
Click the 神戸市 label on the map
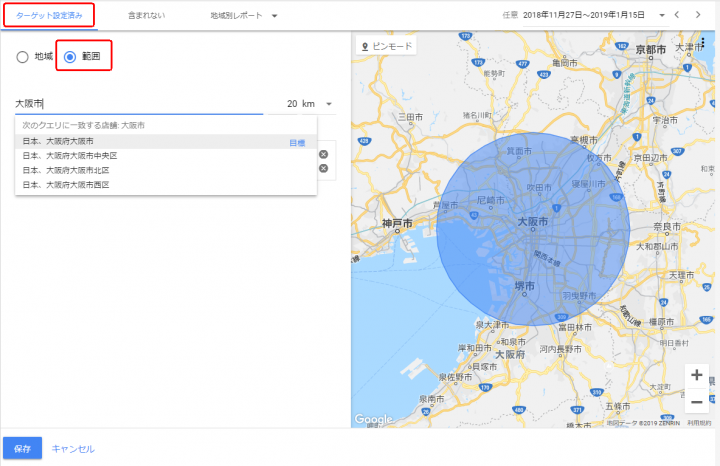tap(397, 224)
